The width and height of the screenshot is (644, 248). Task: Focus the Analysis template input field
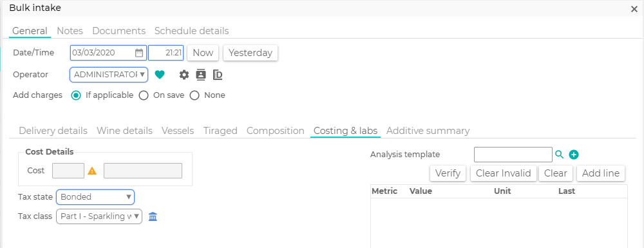point(513,155)
